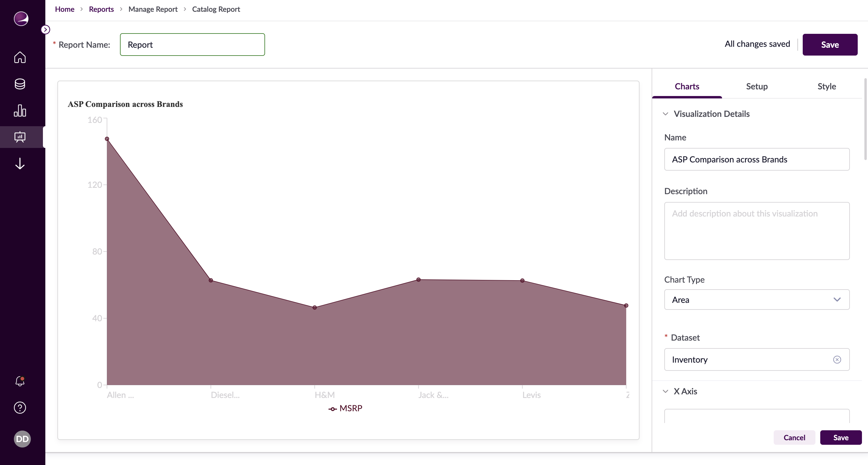Collapse the Visualization Details section
This screenshot has height=465, width=868.
[666, 114]
